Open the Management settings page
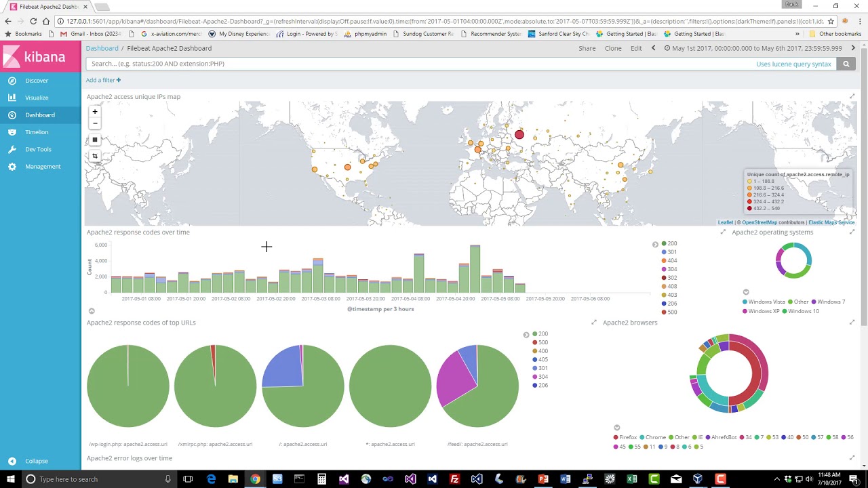Viewport: 868px width, 488px height. [x=40, y=166]
